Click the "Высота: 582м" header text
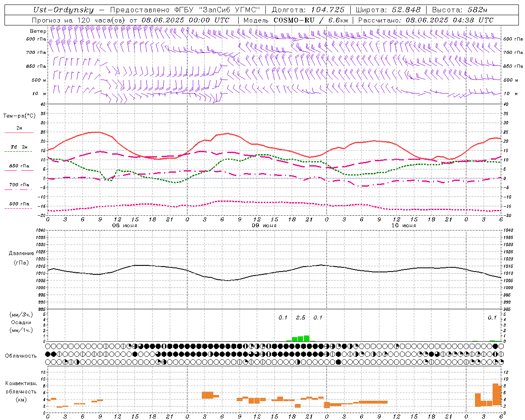This screenshot has width=525, height=420. (460, 10)
